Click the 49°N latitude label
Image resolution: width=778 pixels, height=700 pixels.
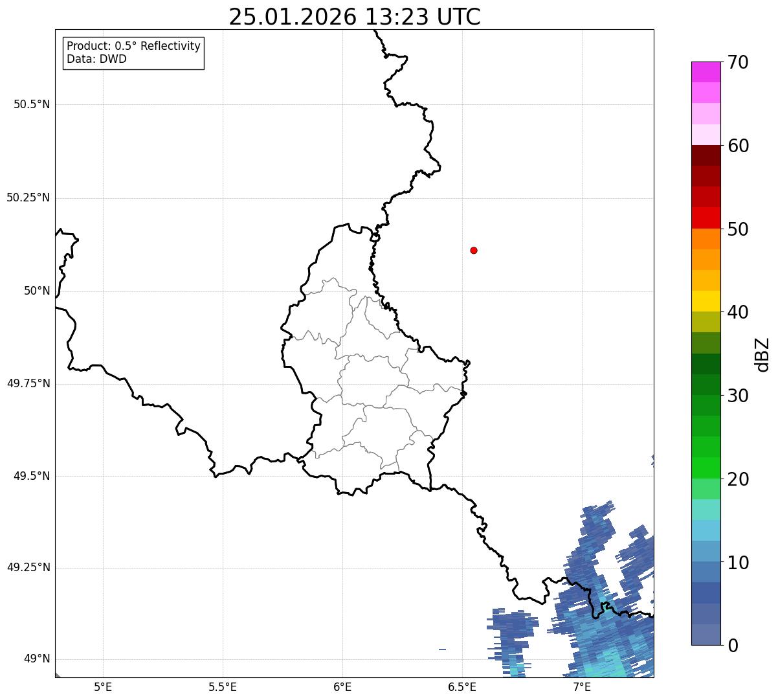point(37,659)
